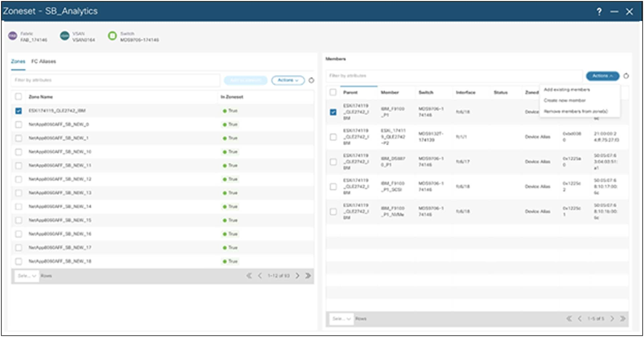Switch to the FC Aliases tab
The height and width of the screenshot is (337, 644).
[x=43, y=61]
